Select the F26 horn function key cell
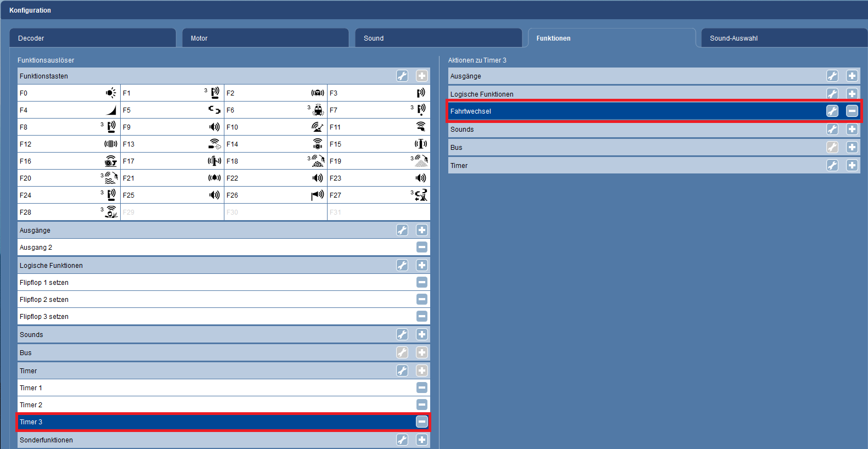Viewport: 868px width, 449px height. (x=275, y=195)
